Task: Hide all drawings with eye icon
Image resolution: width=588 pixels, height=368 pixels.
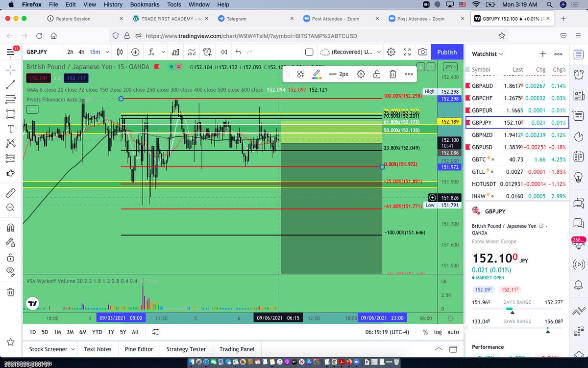Action: [10, 271]
